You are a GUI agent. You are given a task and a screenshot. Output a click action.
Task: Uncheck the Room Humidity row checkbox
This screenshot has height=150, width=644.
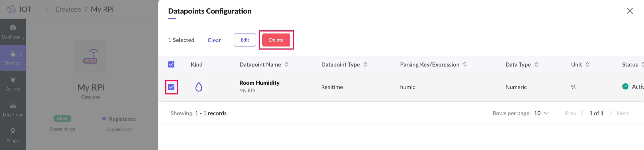pos(171,87)
